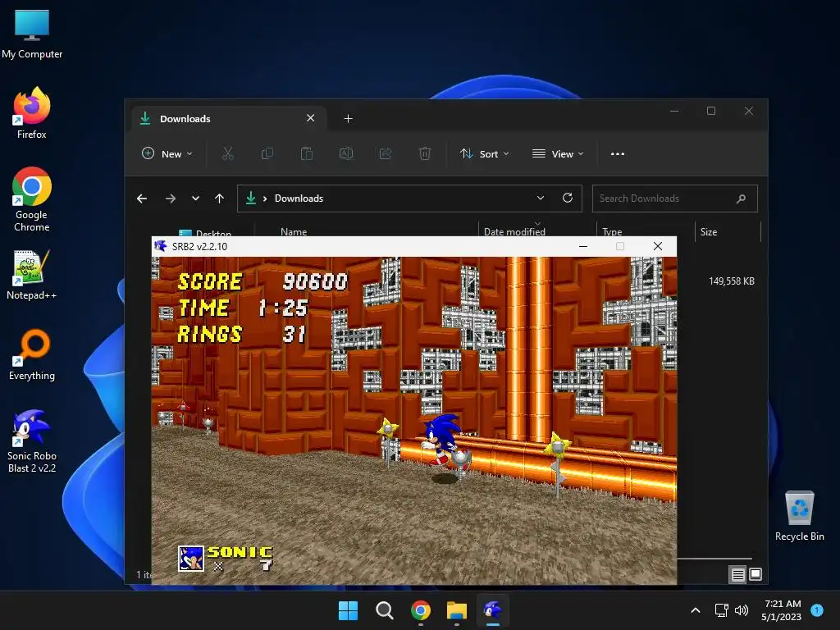Launch Firefox from the desktop
This screenshot has height=630, width=840.
click(32, 113)
